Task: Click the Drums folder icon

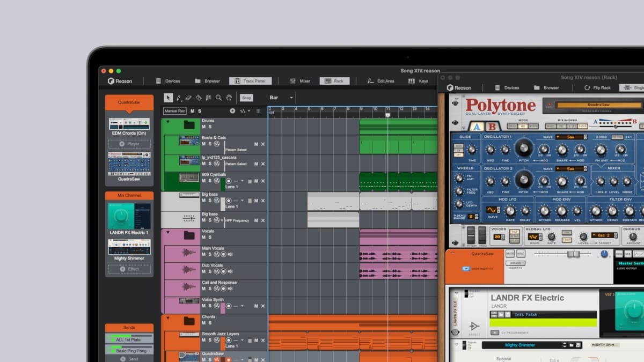Action: point(189,125)
